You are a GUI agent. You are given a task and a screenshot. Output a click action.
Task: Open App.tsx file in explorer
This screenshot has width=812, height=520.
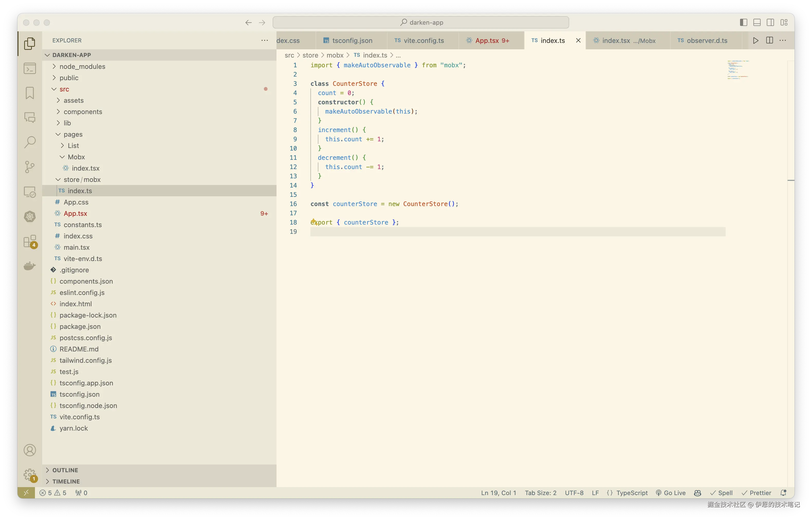159,213
